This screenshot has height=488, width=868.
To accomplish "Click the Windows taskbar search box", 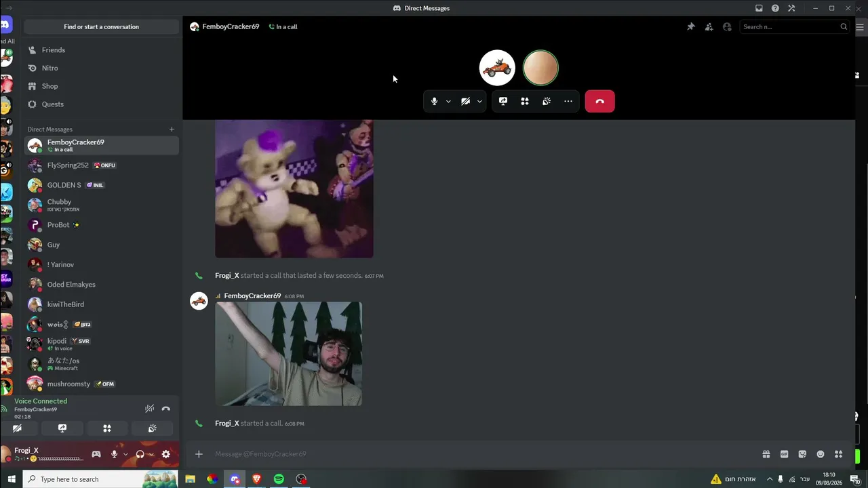I will click(100, 479).
